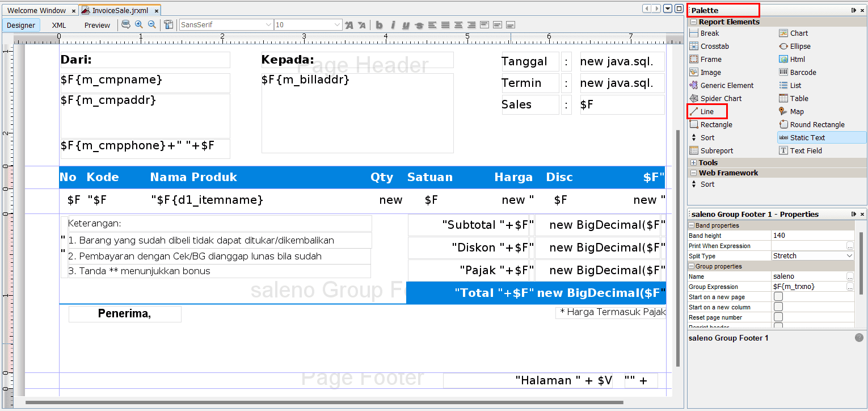The image size is (868, 411).
Task: Click the Band height value field
Action: pyautogui.click(x=811, y=236)
